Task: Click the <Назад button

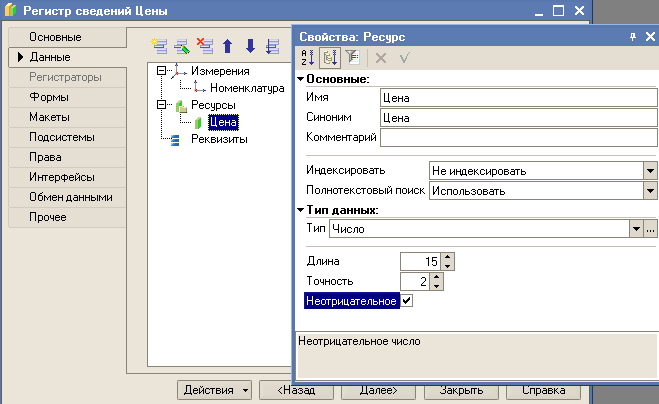Action: (296, 391)
